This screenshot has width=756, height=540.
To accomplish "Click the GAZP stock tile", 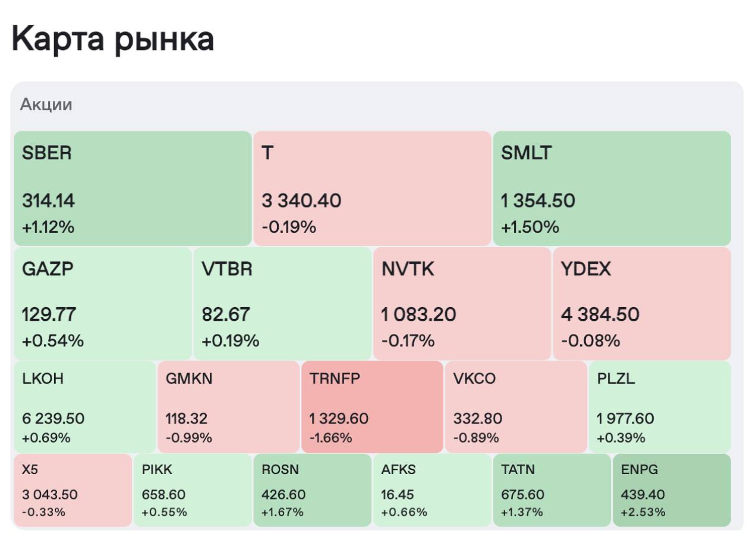I will (102, 303).
